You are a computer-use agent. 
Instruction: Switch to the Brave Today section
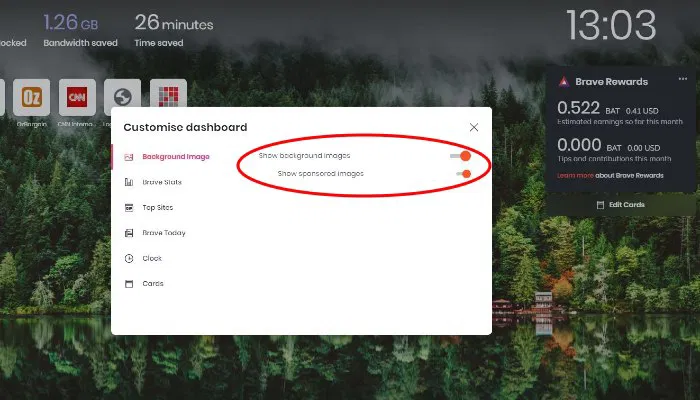point(163,233)
